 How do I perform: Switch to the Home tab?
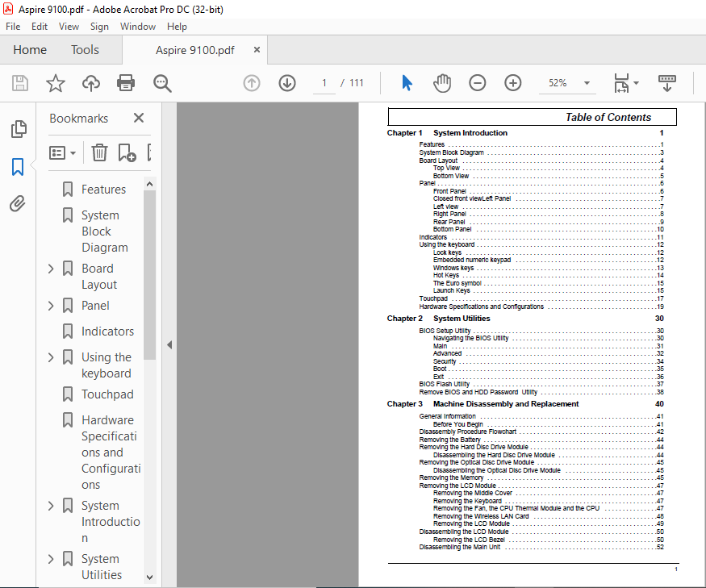pos(30,49)
